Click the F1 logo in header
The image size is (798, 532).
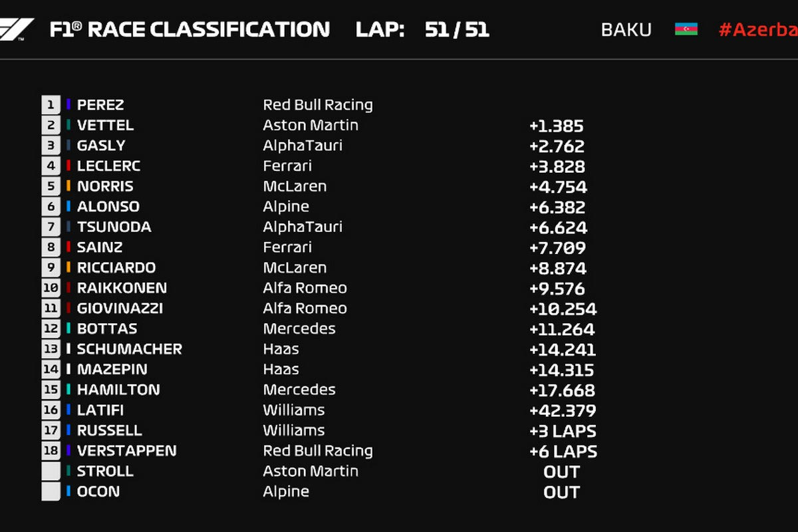pyautogui.click(x=16, y=29)
